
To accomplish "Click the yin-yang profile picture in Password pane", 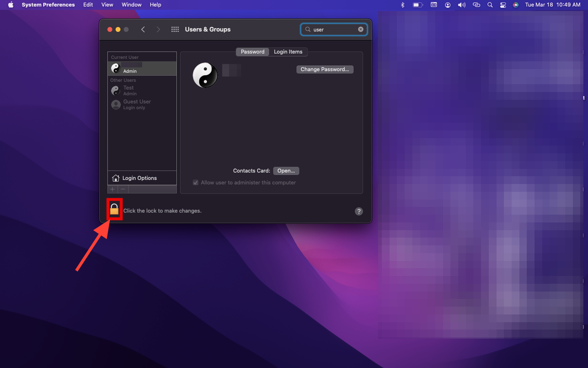I will click(x=205, y=75).
